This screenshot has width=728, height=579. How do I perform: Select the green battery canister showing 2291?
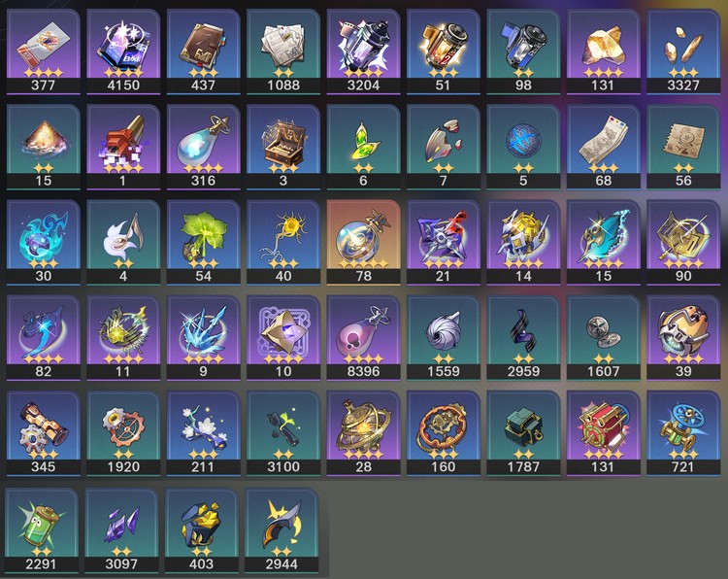point(42,529)
